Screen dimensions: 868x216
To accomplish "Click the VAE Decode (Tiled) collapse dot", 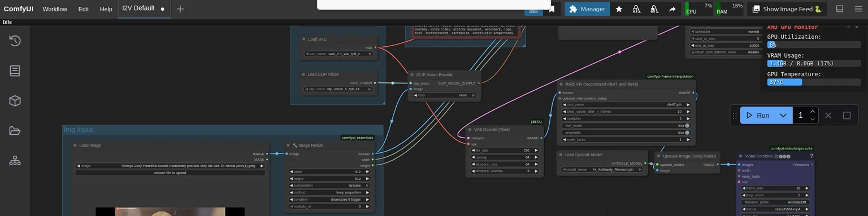I will point(470,129).
